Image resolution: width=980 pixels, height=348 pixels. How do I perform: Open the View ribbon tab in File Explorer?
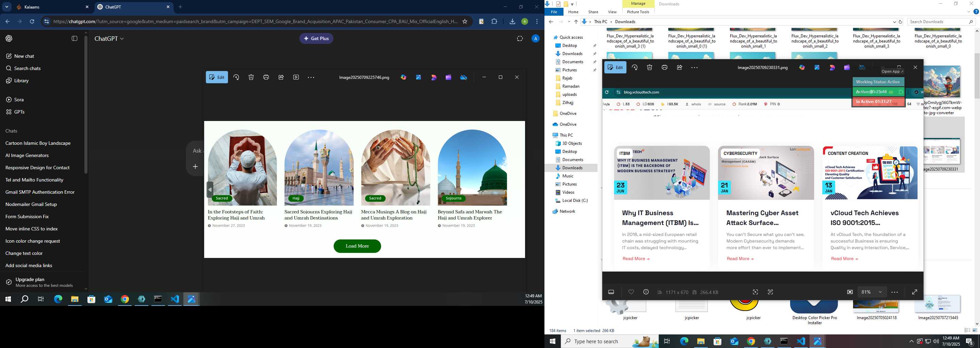tap(612, 12)
